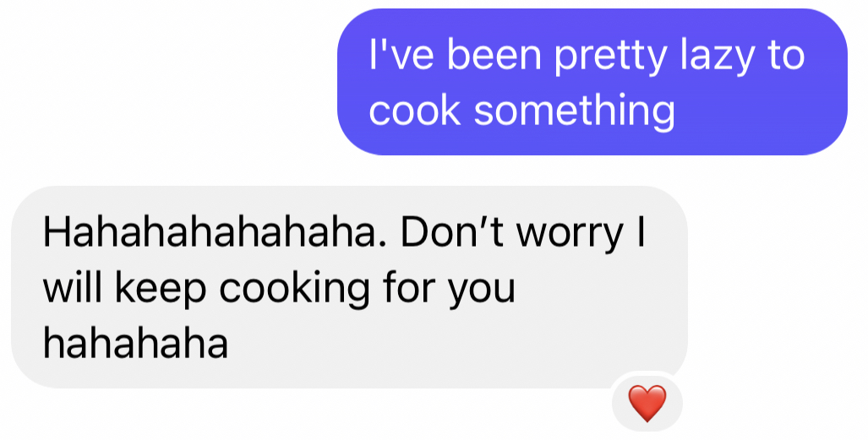Click the word "something" in sent message

pos(574,111)
